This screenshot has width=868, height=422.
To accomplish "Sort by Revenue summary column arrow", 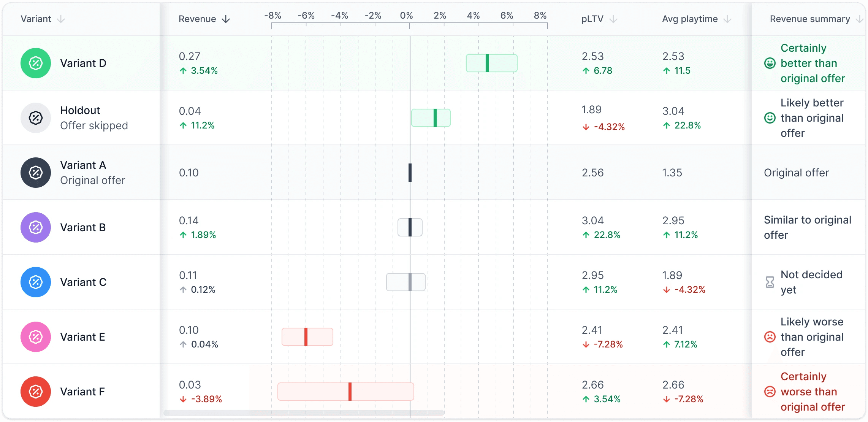I will [x=860, y=19].
